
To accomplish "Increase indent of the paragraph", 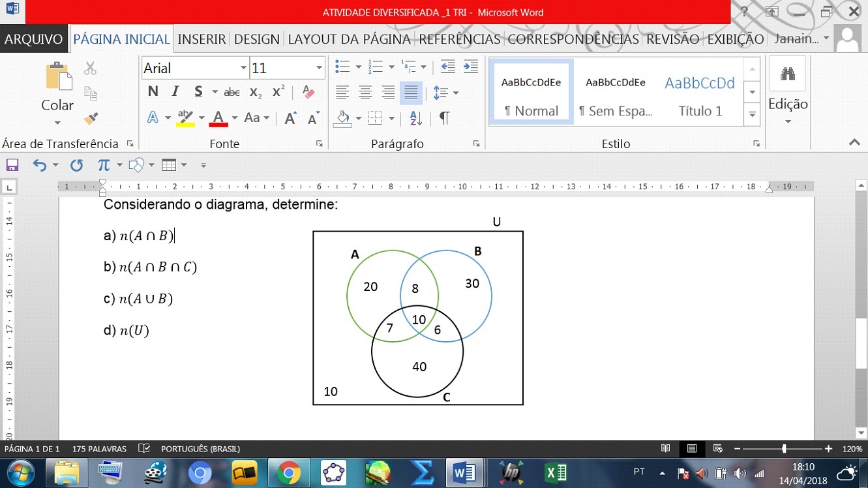I will click(470, 67).
